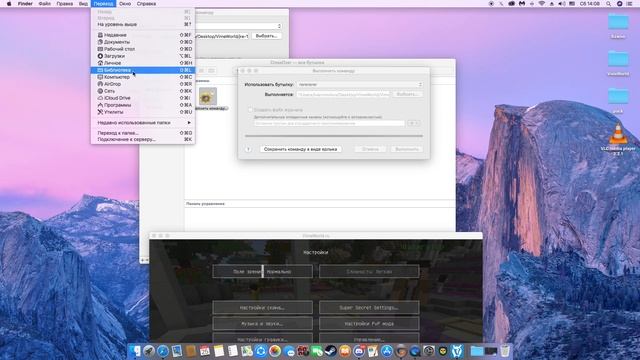
Task: Choose На уровень выше menu item
Action: (x=143, y=24)
